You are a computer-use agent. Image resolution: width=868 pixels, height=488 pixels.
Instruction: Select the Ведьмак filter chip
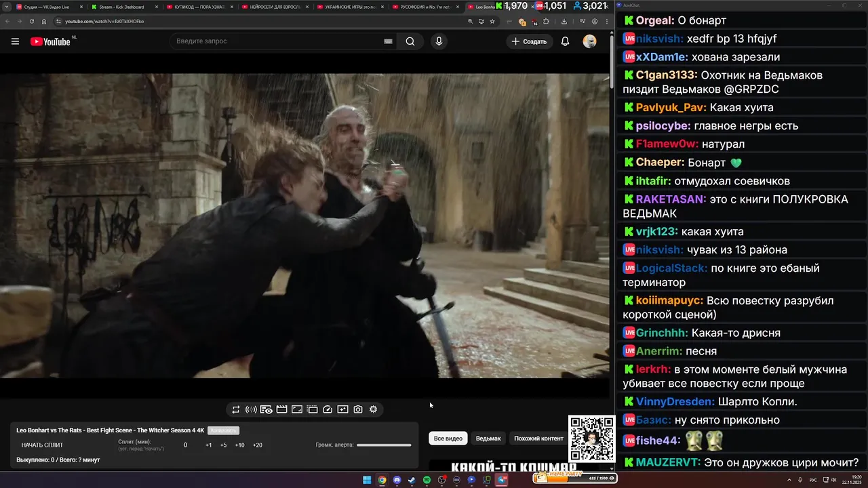[x=488, y=439]
